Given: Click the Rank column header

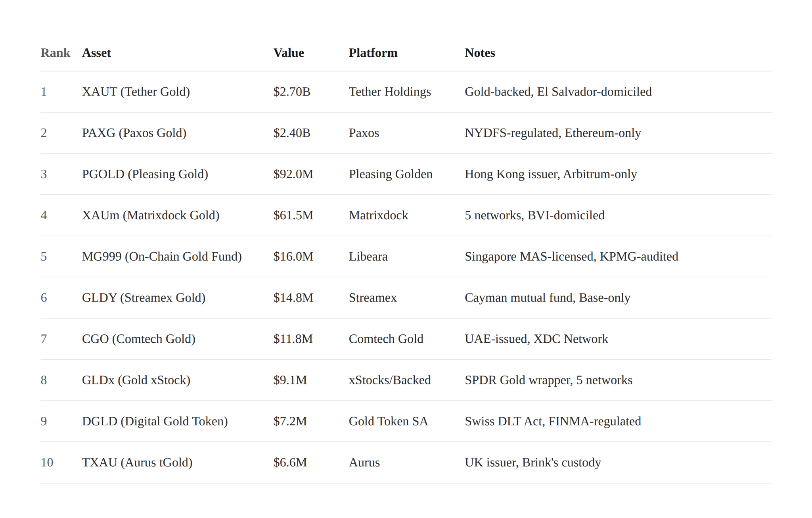Looking at the screenshot, I should (x=55, y=53).
